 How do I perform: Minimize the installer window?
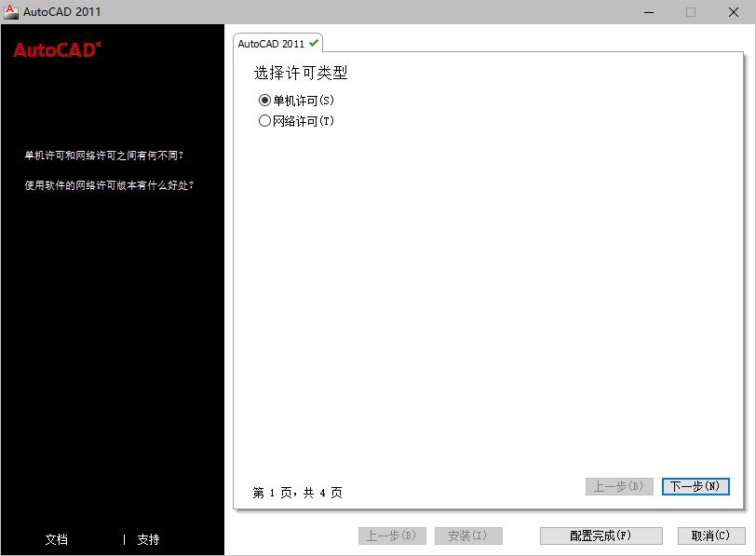pos(649,12)
